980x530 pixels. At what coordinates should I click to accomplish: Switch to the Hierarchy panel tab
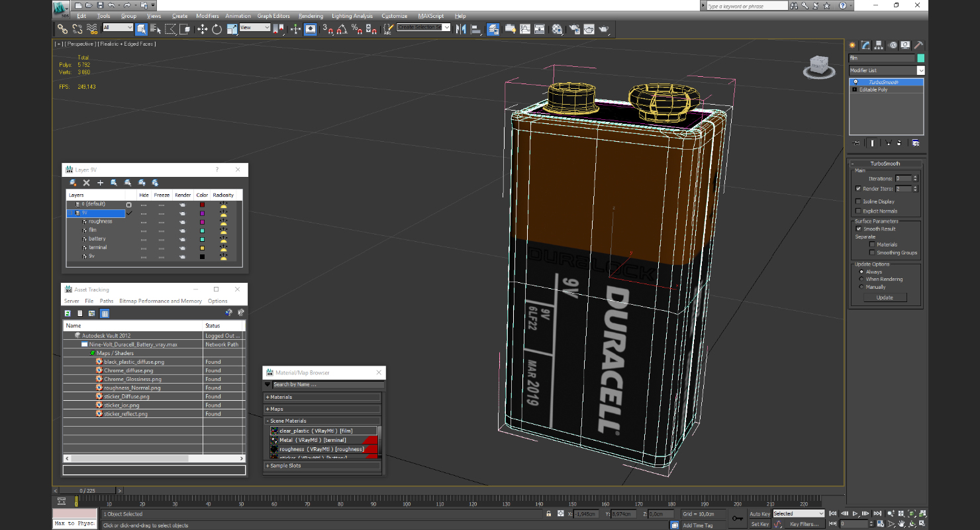[879, 45]
